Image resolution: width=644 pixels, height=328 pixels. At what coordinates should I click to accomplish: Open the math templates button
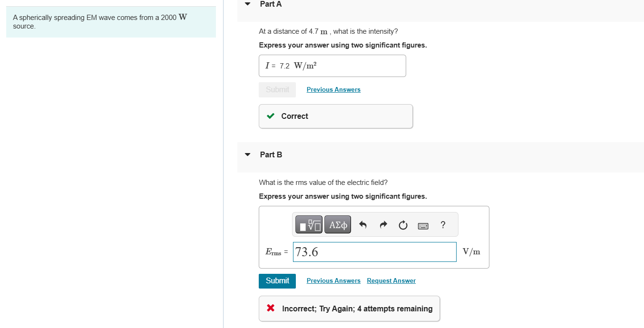pyautogui.click(x=309, y=224)
